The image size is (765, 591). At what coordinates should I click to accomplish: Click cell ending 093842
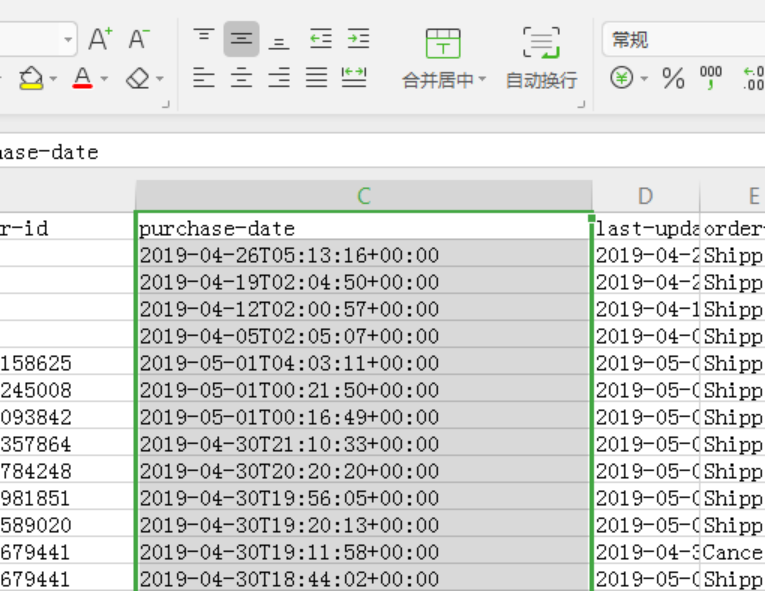67,417
